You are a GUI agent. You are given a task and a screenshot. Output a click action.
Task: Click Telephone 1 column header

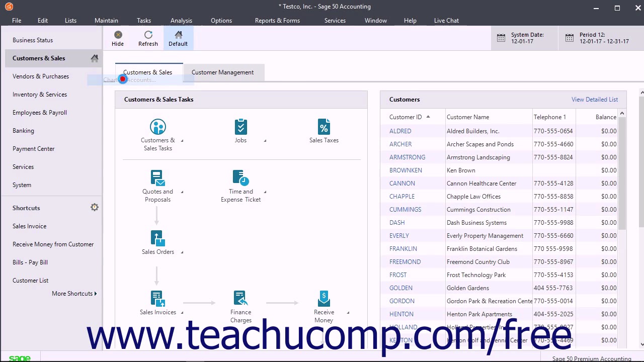click(x=550, y=117)
